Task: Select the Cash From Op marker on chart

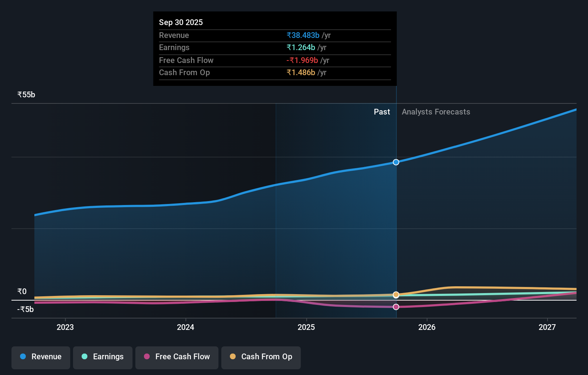Action: click(x=396, y=294)
